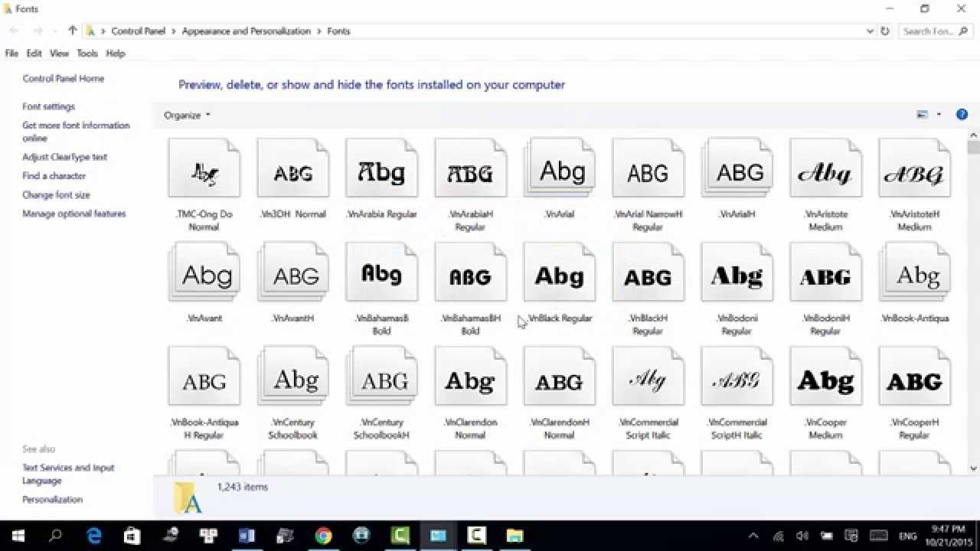The width and height of the screenshot is (980, 551).
Task: Open the Organize dropdown
Action: pyautogui.click(x=187, y=115)
